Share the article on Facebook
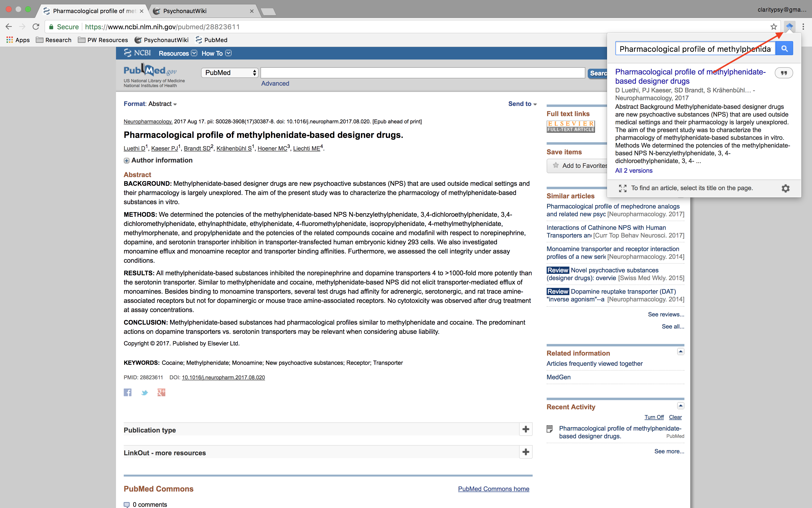The width and height of the screenshot is (812, 508). coord(128,392)
